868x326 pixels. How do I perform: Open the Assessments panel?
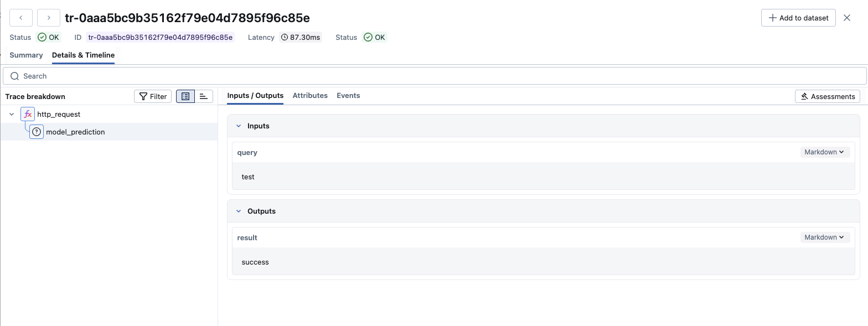click(x=827, y=96)
